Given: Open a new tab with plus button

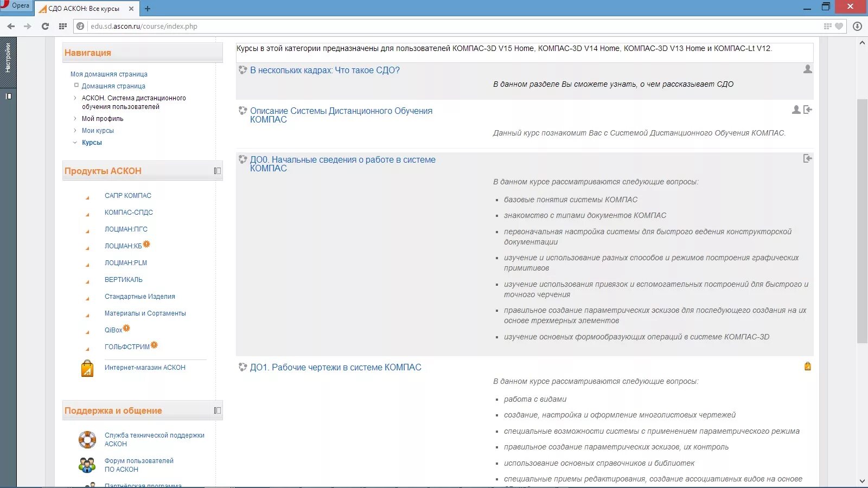Looking at the screenshot, I should click(x=148, y=9).
